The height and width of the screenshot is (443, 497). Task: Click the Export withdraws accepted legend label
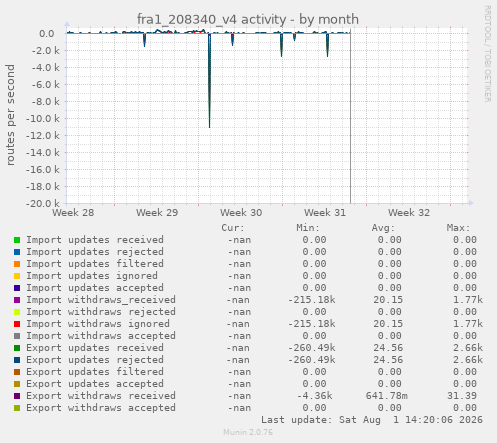(101, 408)
